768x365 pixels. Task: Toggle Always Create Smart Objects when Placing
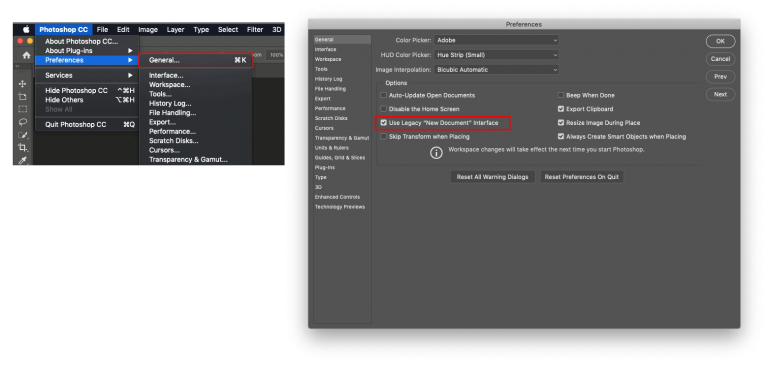click(561, 137)
